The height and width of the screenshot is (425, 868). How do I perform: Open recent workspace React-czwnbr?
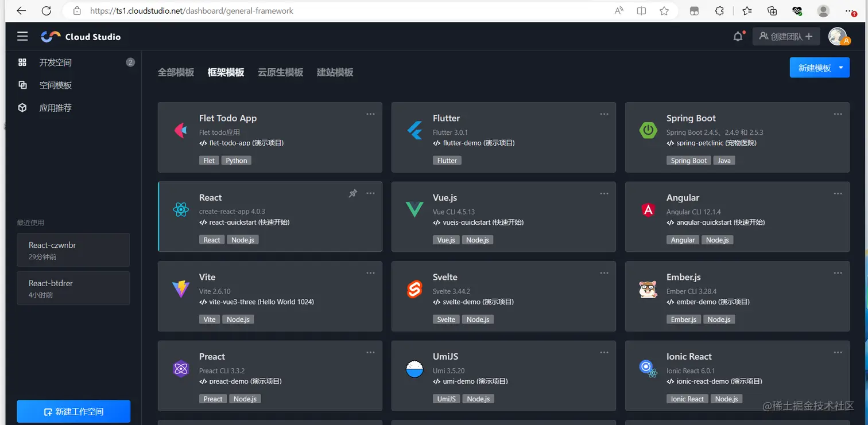click(x=73, y=250)
